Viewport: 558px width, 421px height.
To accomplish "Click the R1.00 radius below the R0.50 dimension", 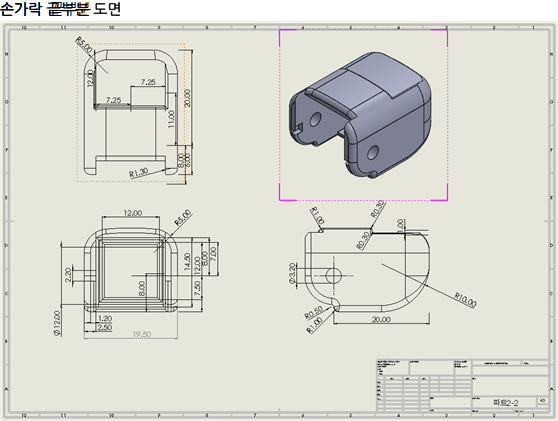I will 314,325.
